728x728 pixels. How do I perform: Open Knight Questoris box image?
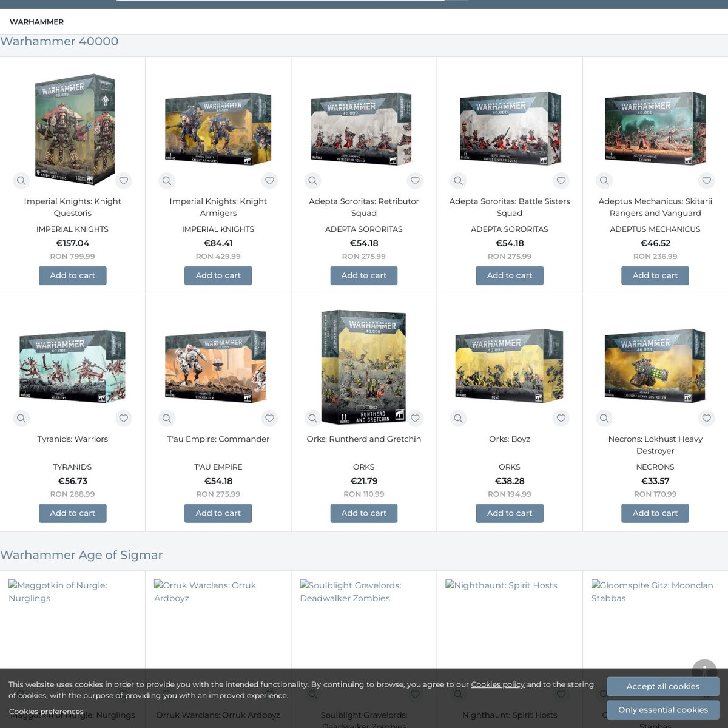(x=74, y=129)
